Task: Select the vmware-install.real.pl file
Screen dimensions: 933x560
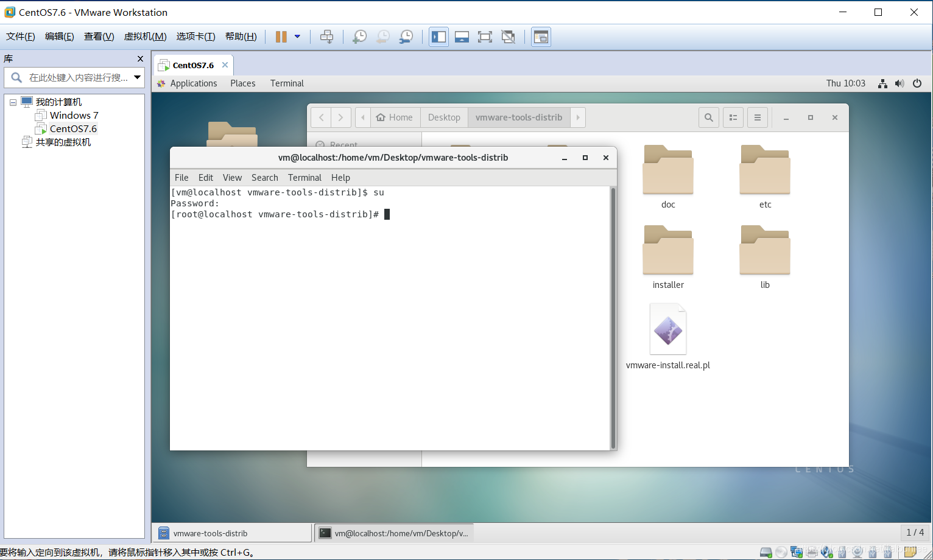Action: (668, 337)
